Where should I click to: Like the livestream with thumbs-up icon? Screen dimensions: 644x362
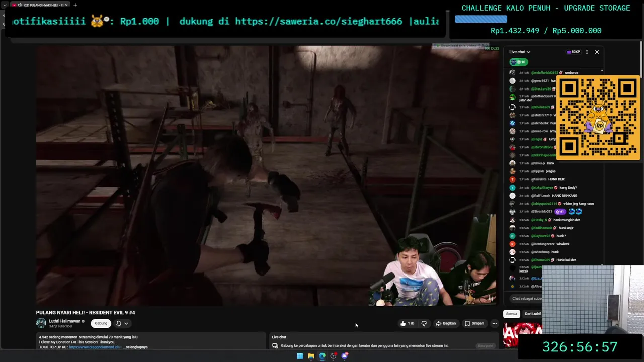pyautogui.click(x=407, y=324)
